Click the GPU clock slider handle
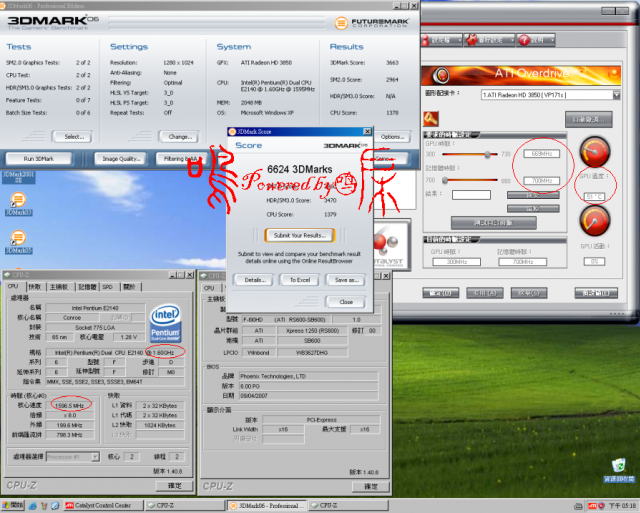640x513 pixels. (x=487, y=154)
